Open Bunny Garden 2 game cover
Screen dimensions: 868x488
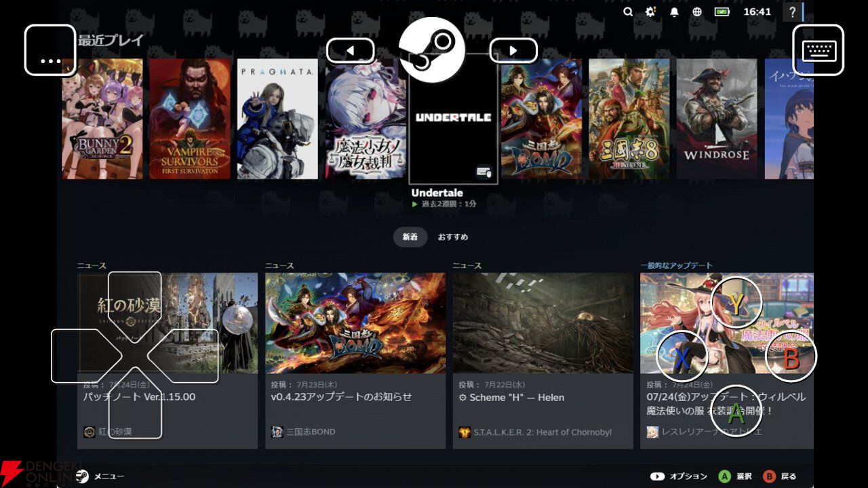102,119
